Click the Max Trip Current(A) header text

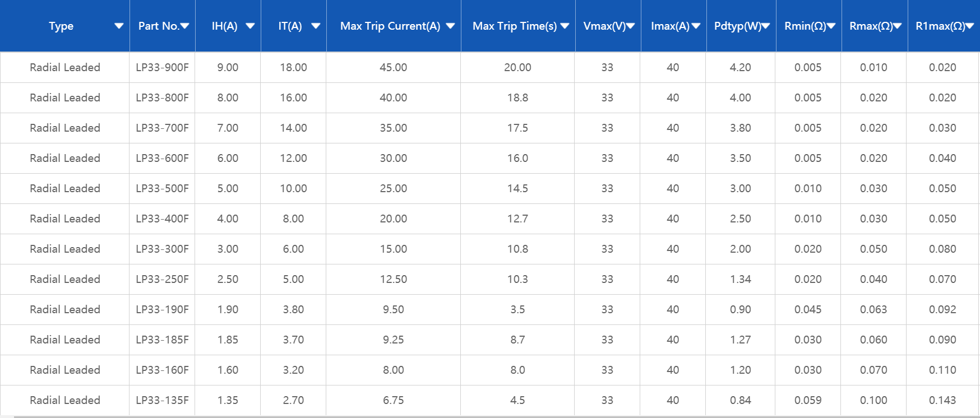pyautogui.click(x=390, y=26)
